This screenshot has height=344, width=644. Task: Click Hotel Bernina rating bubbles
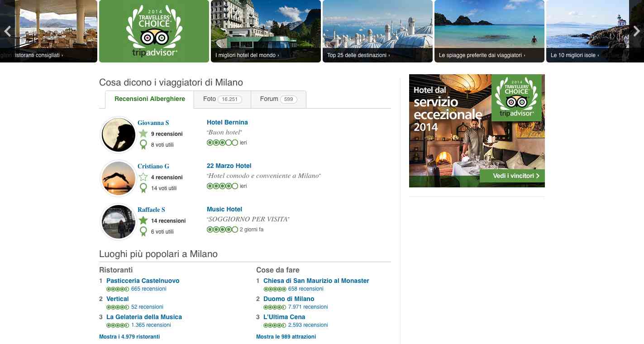click(222, 143)
